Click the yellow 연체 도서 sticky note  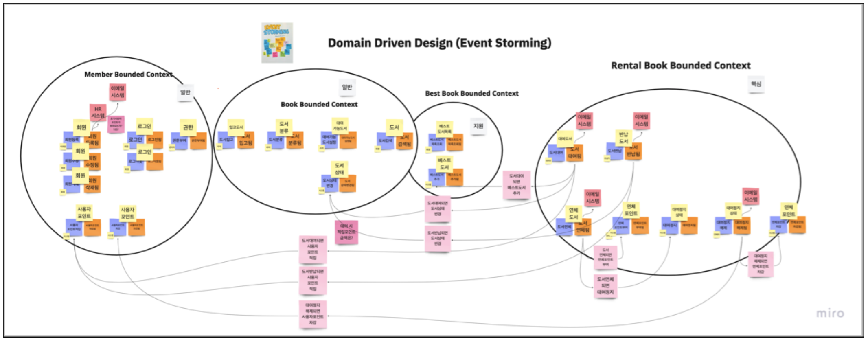tap(574, 214)
